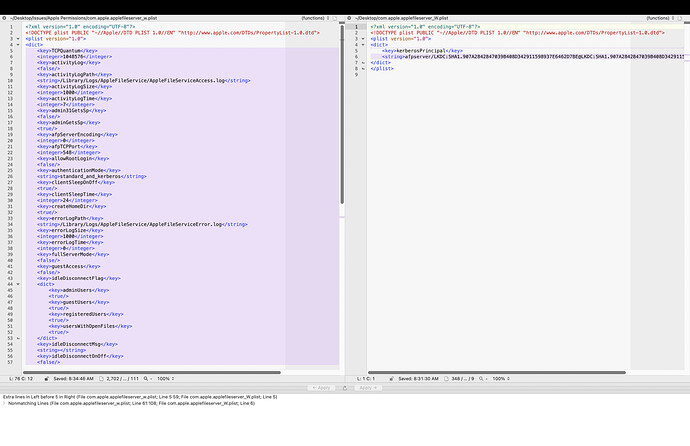The height and width of the screenshot is (446, 690).
Task: Collapse the plist fold on line 3, right pane
Action: point(363,39)
